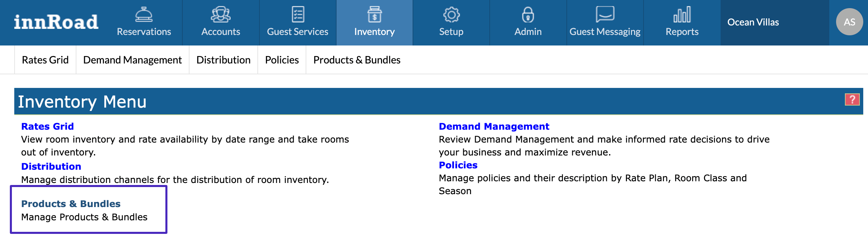Open the AS user avatar

[x=849, y=22]
